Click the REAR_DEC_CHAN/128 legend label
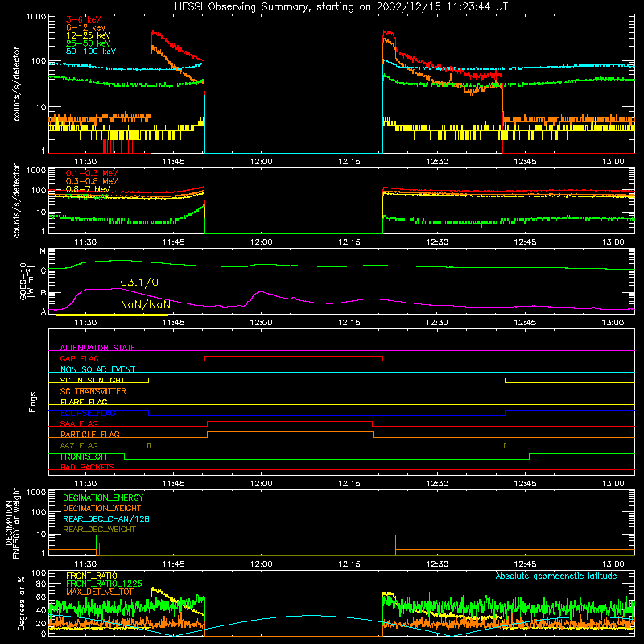The height and width of the screenshot is (644, 644). point(106,519)
